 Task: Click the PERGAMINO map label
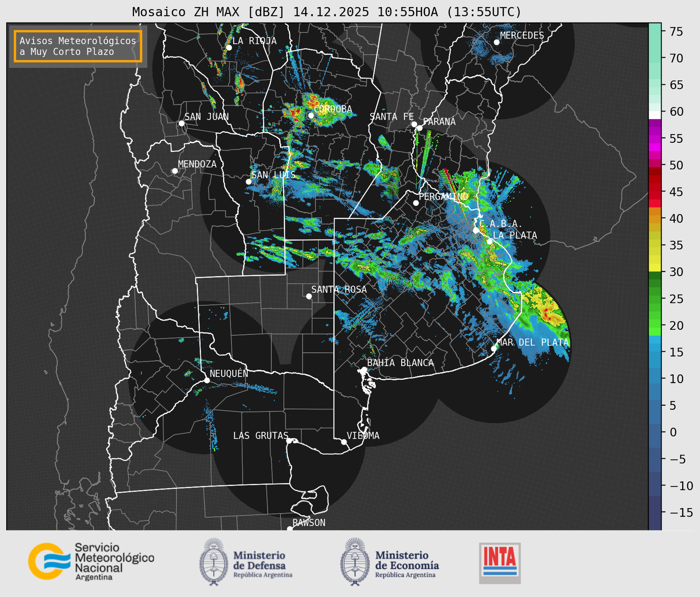pyautogui.click(x=444, y=196)
